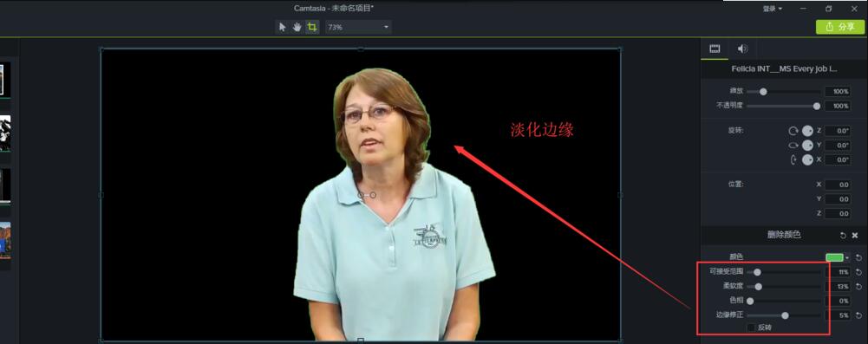Image resolution: width=868 pixels, height=344 pixels.
Task: Remove the 删除颜色 effect with X icon
Action: (x=855, y=236)
